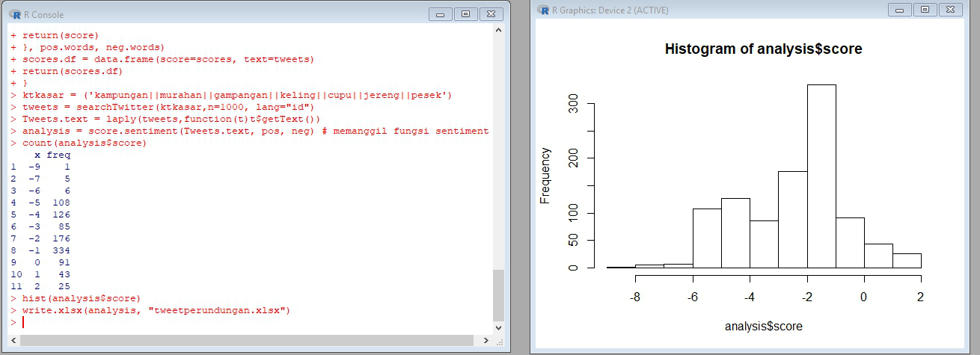Click the output row 11 with frequency 25
Viewport: 980px width, 355px height.
(x=40, y=286)
